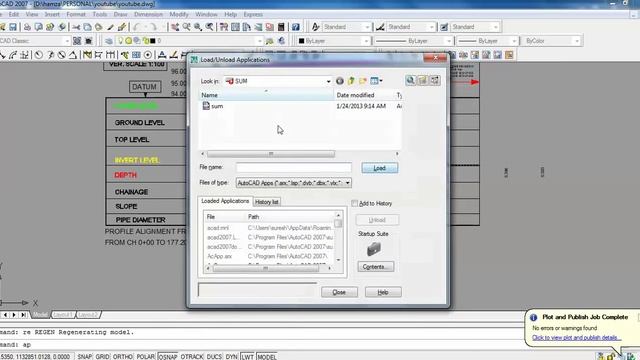640x360 pixels.
Task: Open the Look in SUM dropdown
Action: pyautogui.click(x=328, y=81)
